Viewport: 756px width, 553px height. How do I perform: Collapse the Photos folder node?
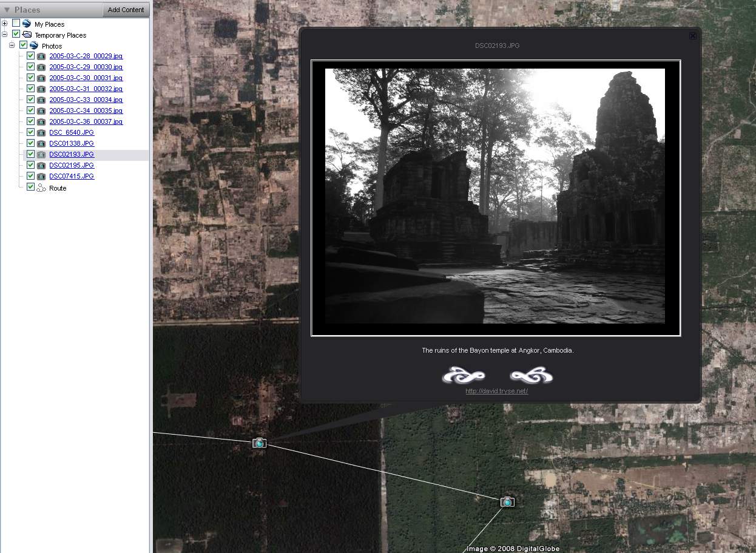pyautogui.click(x=12, y=46)
